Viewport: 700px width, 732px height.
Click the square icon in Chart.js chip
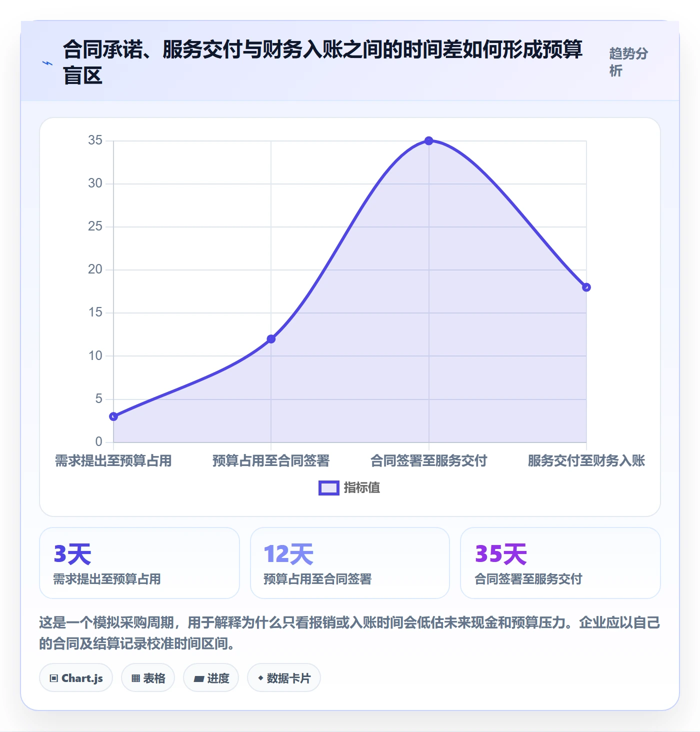[54, 678]
